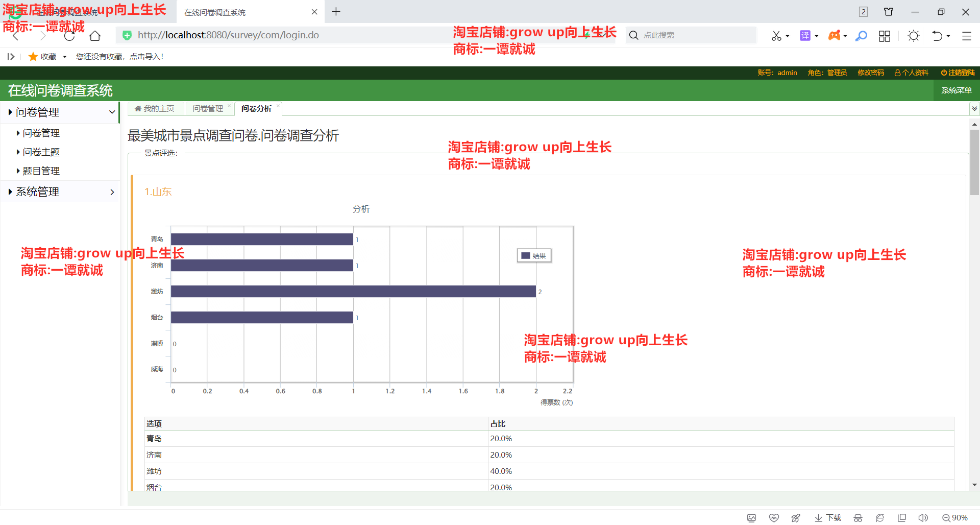Toggle day mode with the sun icon

tap(914, 36)
